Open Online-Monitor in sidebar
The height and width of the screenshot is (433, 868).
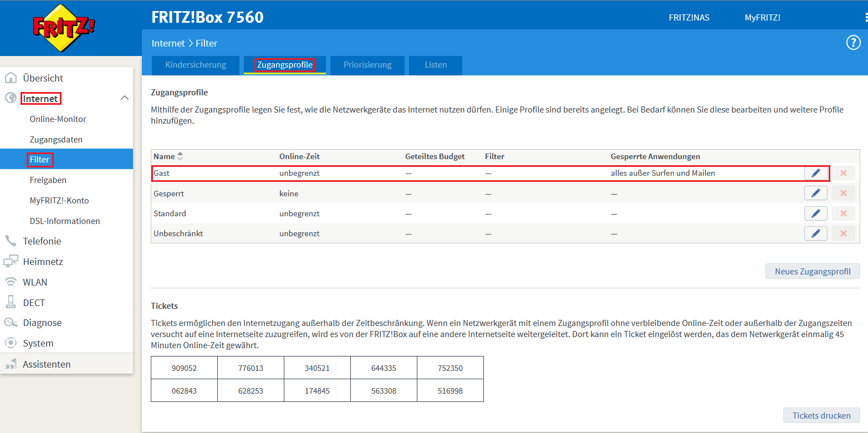pos(58,119)
